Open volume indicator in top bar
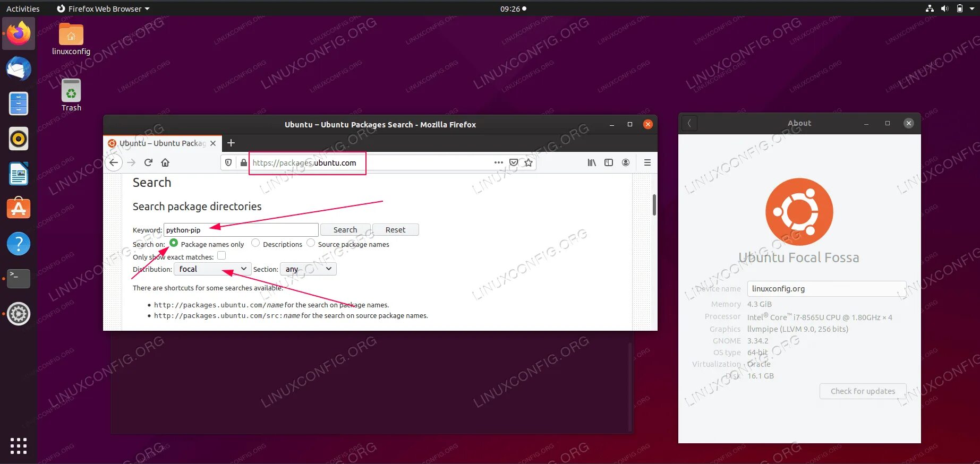Image resolution: width=980 pixels, height=464 pixels. coord(944,8)
